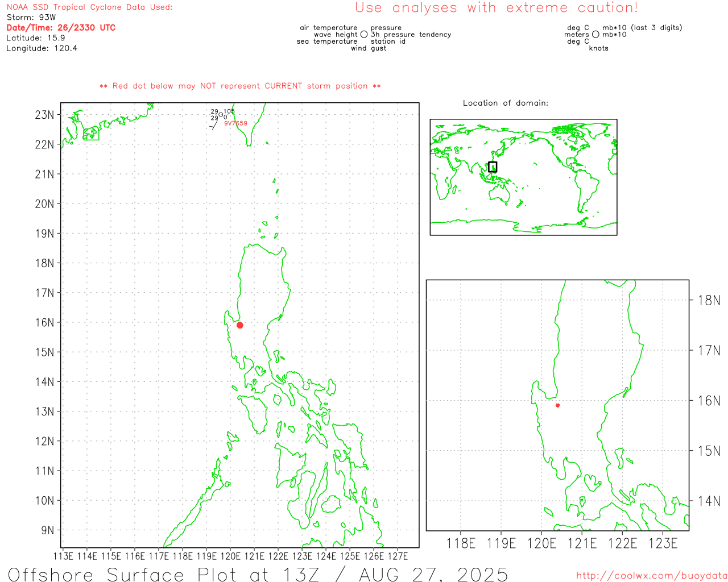Click the 20N latitude label on the main map

click(x=44, y=203)
